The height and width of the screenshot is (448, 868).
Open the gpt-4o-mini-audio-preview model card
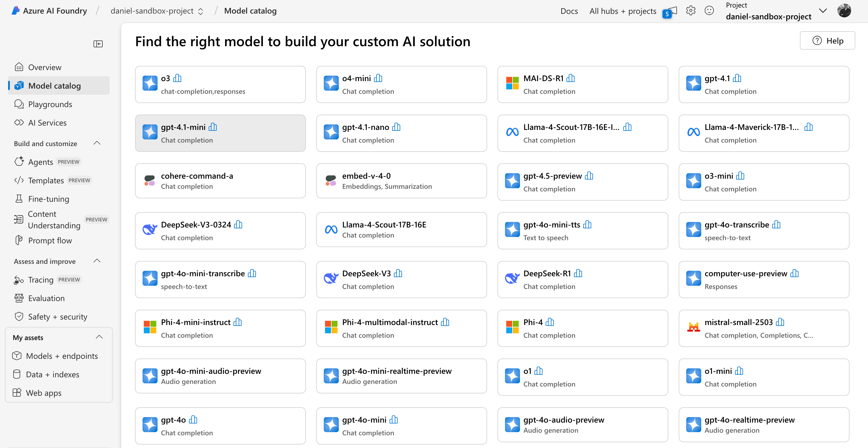coord(220,376)
